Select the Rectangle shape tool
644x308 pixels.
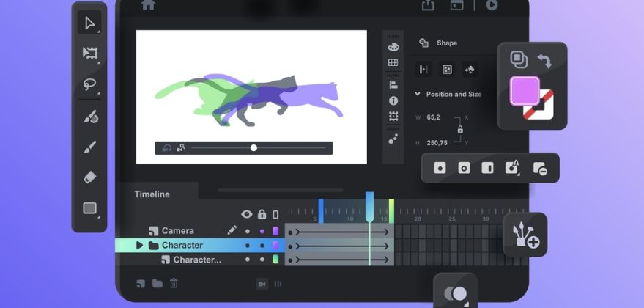click(x=89, y=208)
